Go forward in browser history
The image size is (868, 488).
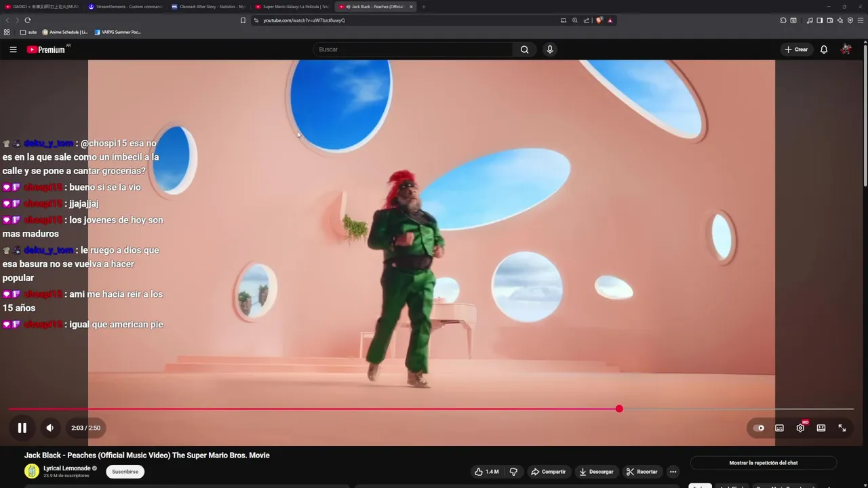pos(17,20)
